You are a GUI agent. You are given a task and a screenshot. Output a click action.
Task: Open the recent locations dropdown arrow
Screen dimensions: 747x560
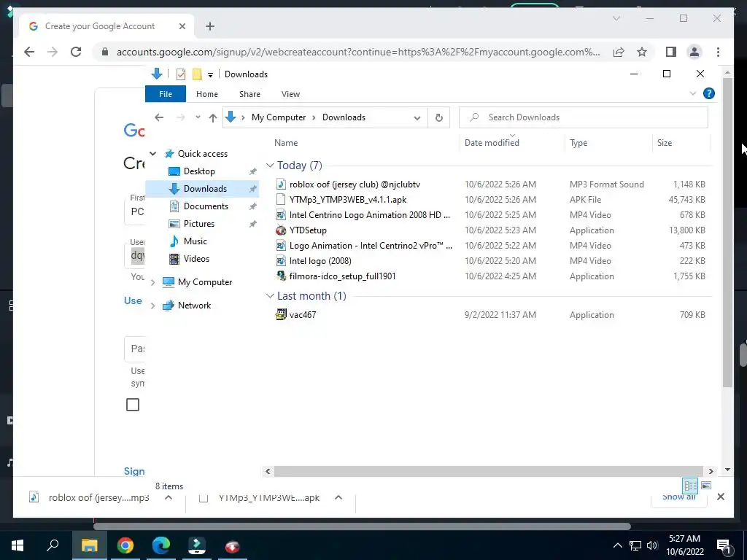click(x=198, y=117)
